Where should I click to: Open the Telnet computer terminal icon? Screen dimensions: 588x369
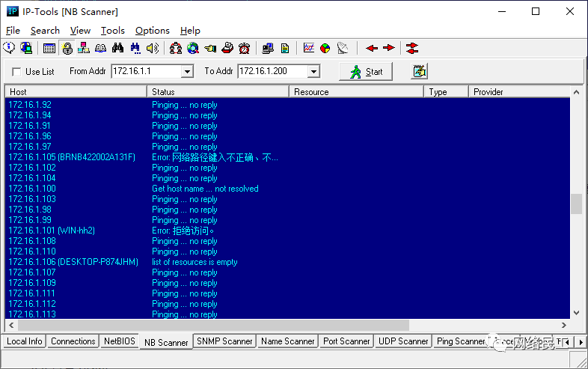tap(268, 48)
